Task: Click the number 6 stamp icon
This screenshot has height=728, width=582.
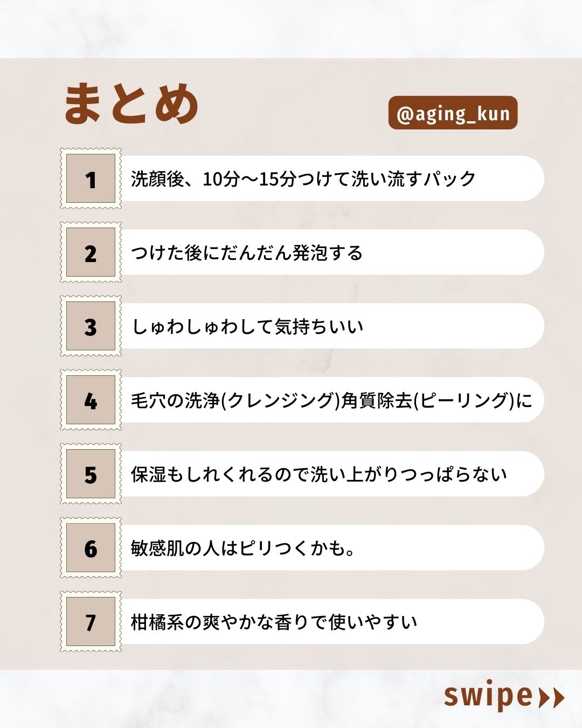Action: (x=91, y=548)
